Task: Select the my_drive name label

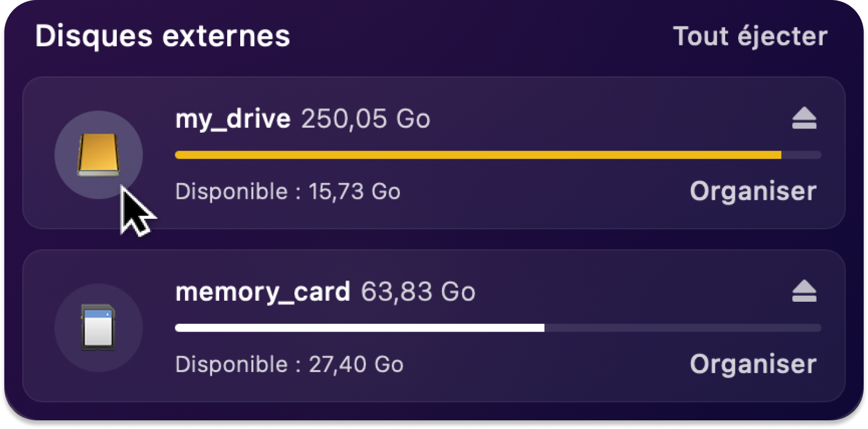Action: 233,119
